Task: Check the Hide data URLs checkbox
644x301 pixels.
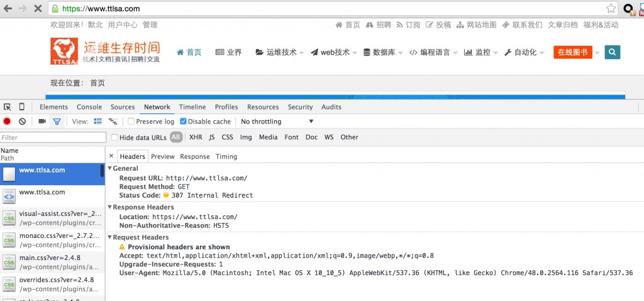Action: 114,137
